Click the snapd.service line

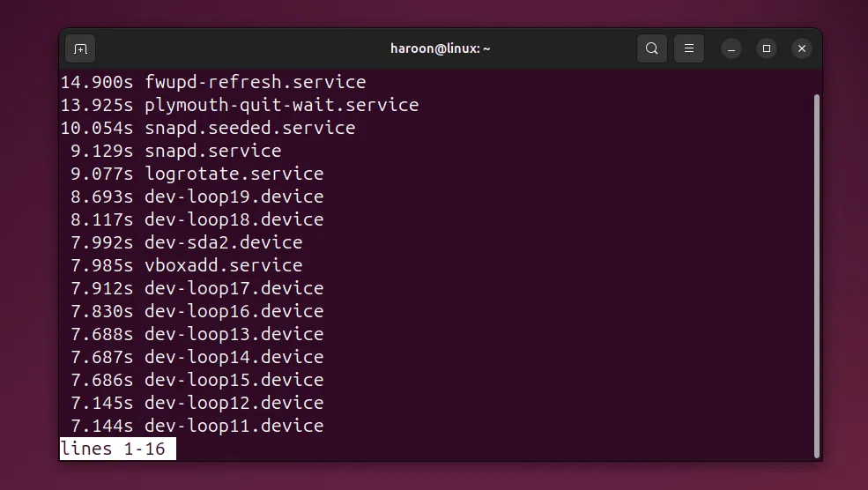pos(212,151)
